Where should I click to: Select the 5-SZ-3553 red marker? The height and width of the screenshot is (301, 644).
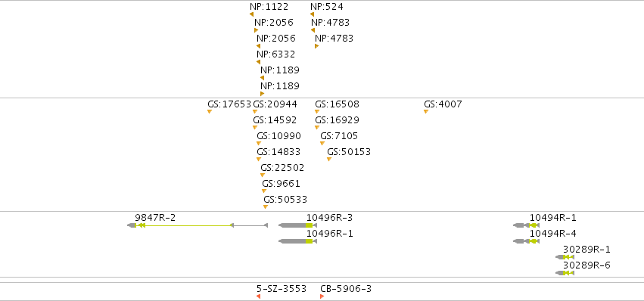258,296
